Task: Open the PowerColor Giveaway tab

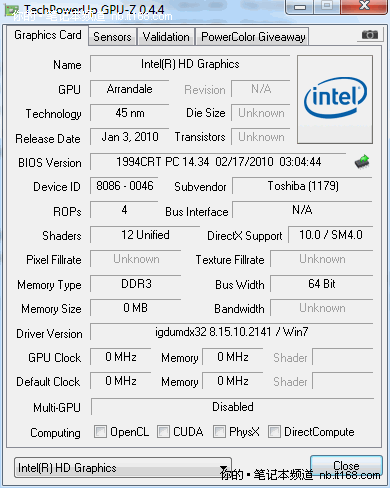Action: (253, 37)
